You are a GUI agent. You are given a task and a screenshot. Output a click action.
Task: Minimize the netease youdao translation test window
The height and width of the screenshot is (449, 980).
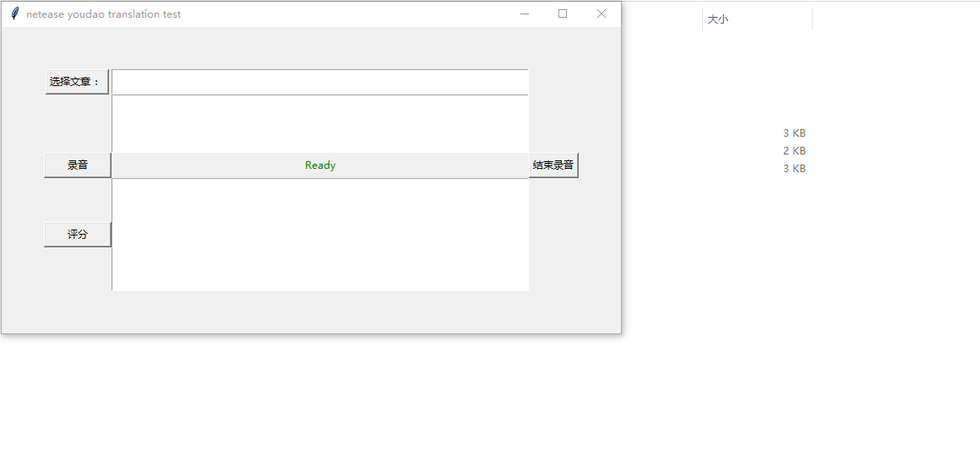[525, 14]
